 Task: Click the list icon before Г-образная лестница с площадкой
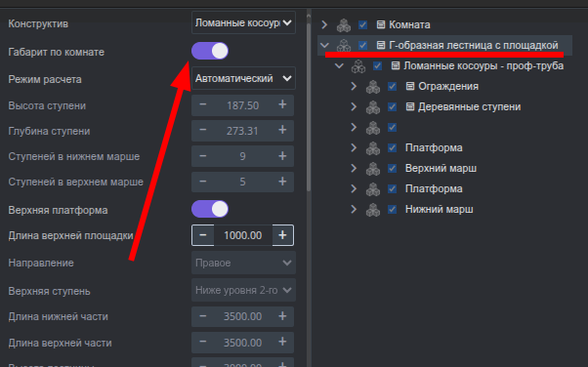click(x=381, y=45)
